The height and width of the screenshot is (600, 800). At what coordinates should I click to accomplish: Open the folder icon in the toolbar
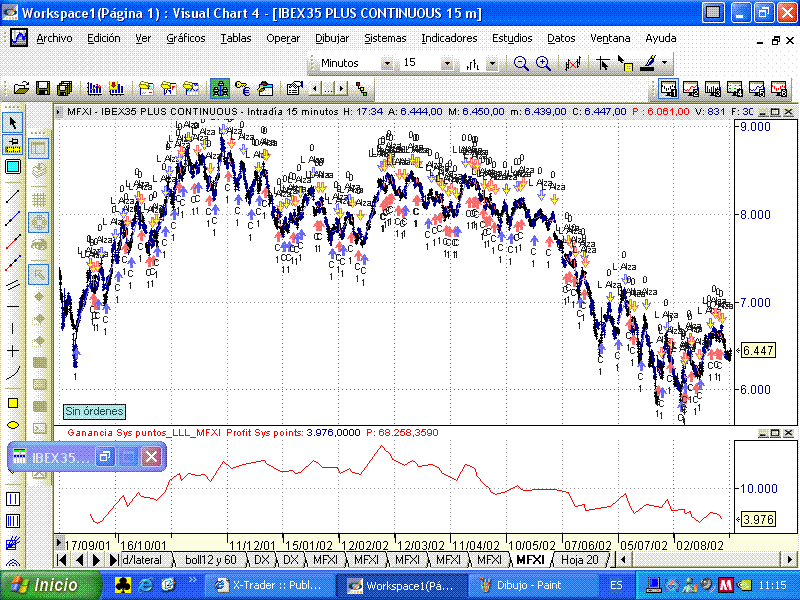pos(21,89)
